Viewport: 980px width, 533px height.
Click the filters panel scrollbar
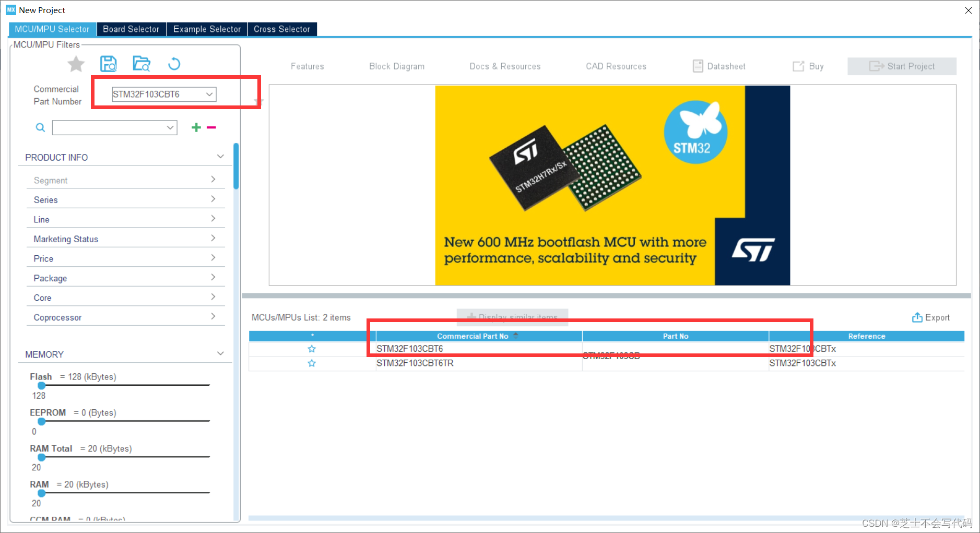click(x=236, y=167)
